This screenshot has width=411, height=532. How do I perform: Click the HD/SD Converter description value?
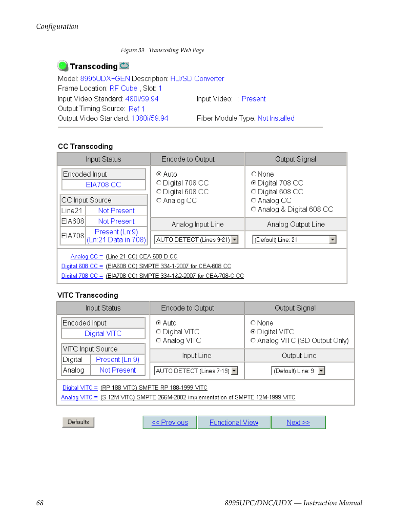pyautogui.click(x=197, y=79)
